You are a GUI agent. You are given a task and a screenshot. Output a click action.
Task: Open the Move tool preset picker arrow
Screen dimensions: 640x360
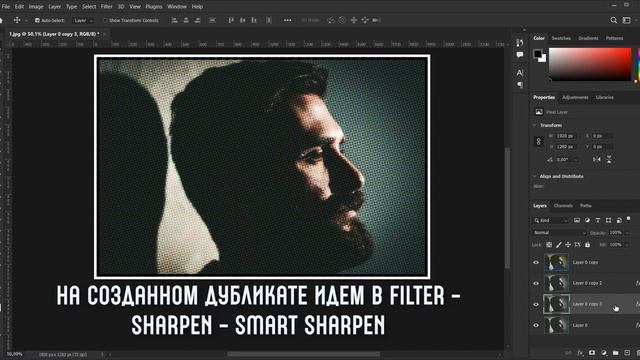pos(27,20)
